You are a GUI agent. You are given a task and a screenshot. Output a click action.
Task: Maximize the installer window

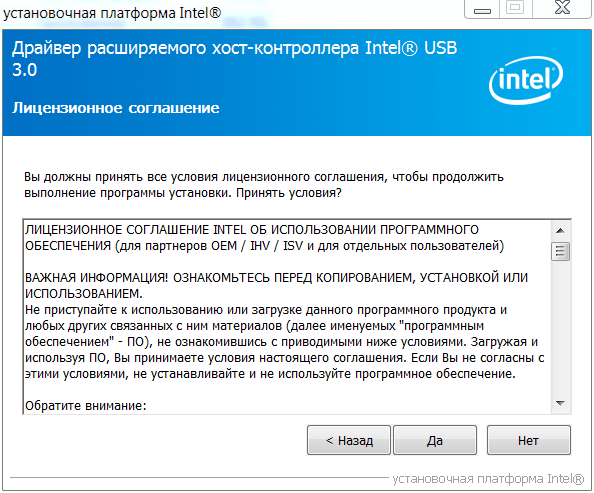(516, 8)
